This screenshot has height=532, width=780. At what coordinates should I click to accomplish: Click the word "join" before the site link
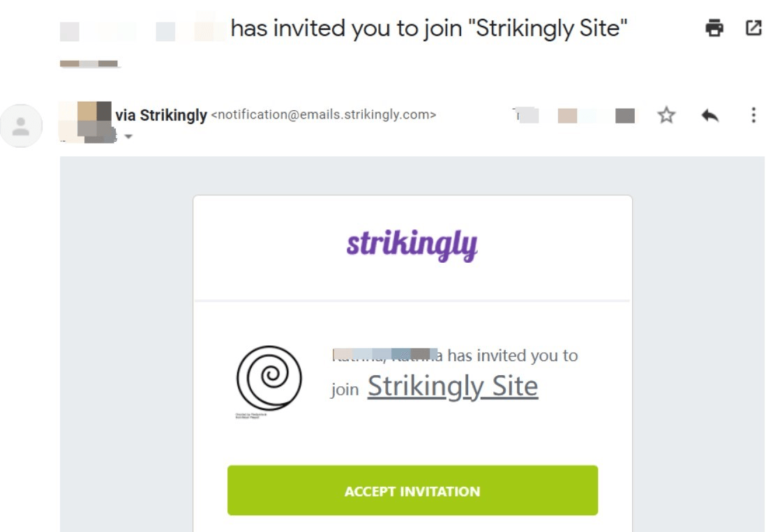pos(345,389)
